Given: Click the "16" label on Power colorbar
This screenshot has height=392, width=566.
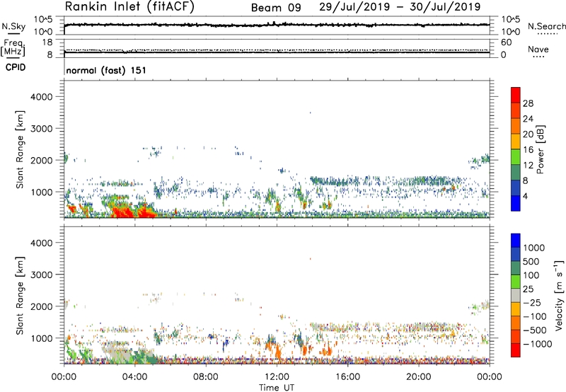Looking at the screenshot, I should click(x=528, y=150).
